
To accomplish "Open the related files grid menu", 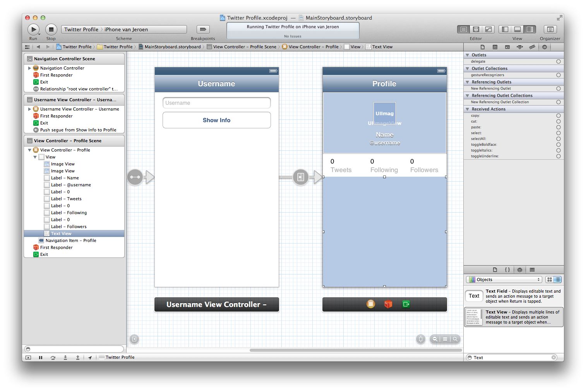I will pyautogui.click(x=27, y=47).
